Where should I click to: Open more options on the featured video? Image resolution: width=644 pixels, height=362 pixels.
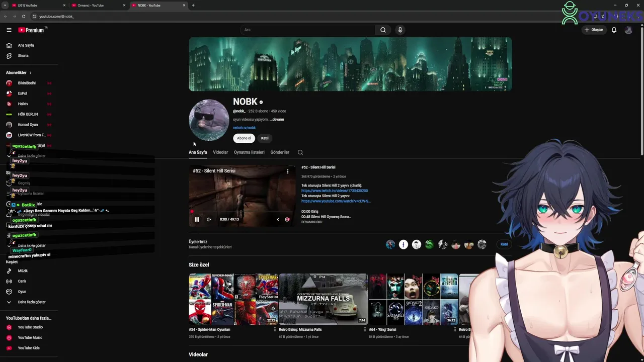288,171
